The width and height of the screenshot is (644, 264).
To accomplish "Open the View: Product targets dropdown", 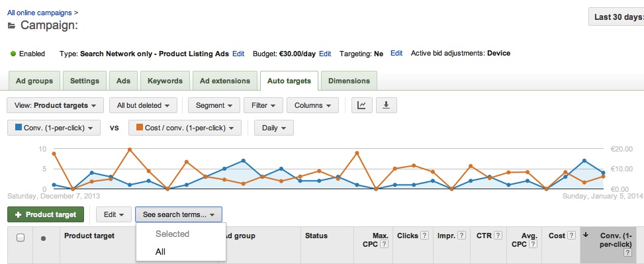I will tap(56, 105).
